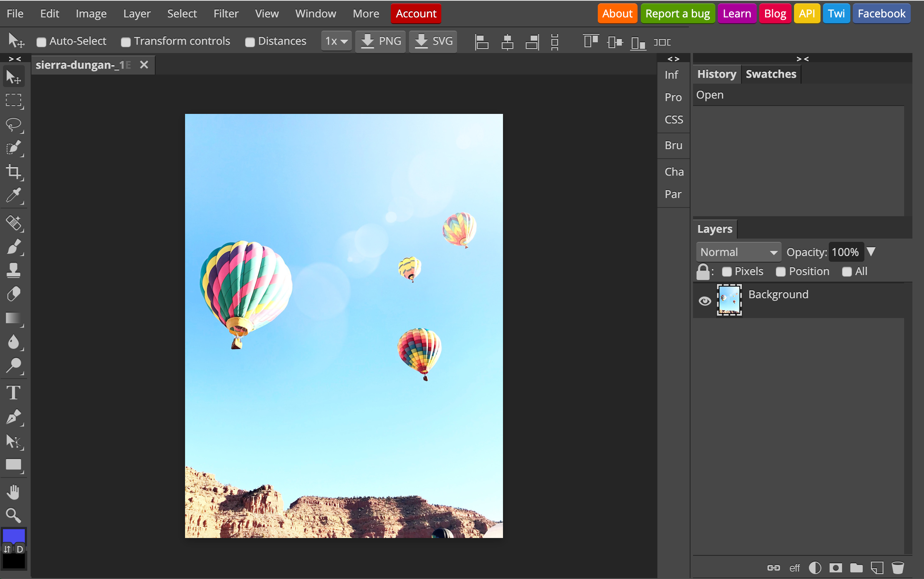Open the Report a bug link

click(x=678, y=14)
